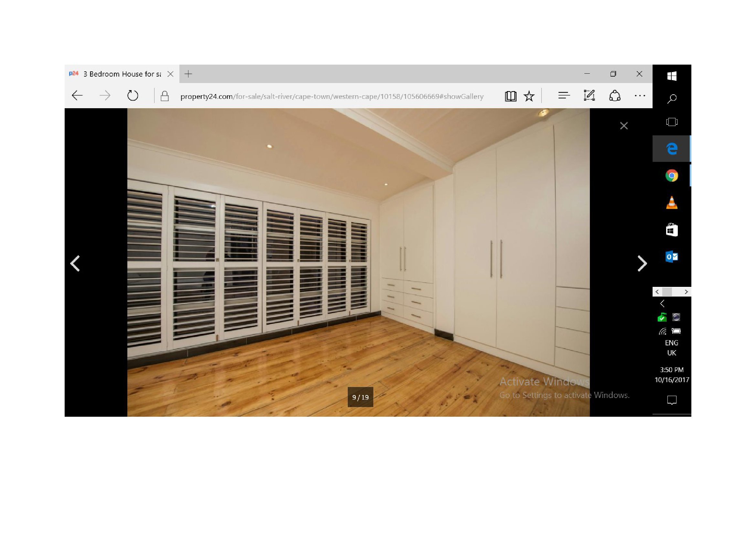This screenshot has width=756, height=534.
Task: Open the Edge Hub lines icon
Action: [564, 96]
